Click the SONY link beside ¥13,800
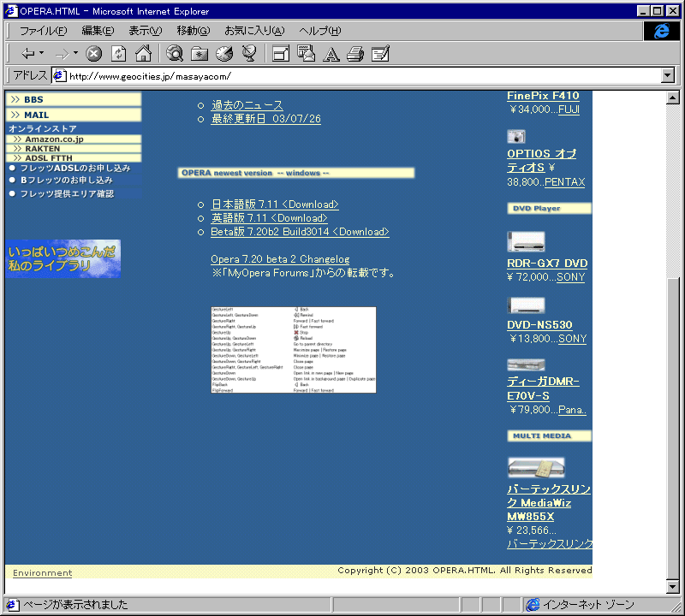This screenshot has width=685, height=616. click(x=572, y=339)
